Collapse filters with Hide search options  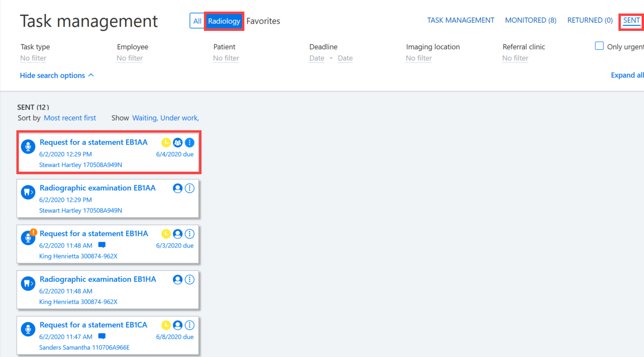pyautogui.click(x=57, y=76)
